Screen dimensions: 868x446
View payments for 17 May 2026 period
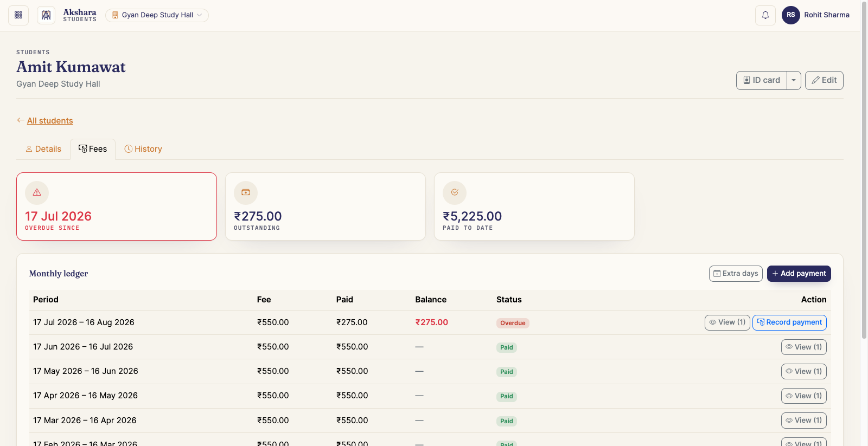804,371
